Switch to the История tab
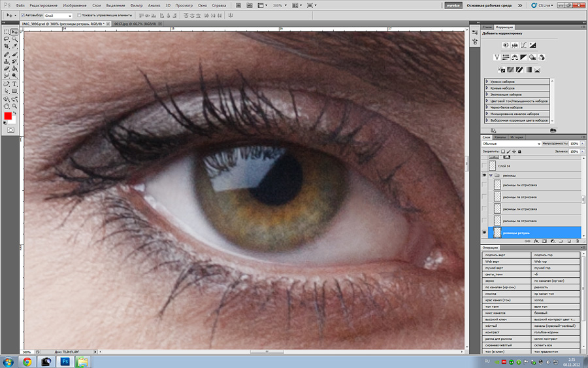The image size is (588, 368). (x=516, y=137)
